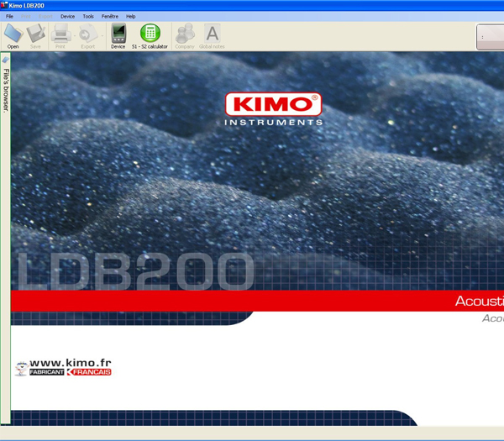
Task: Expand the dropdown arrow beside Print icon
Action: tap(75, 35)
